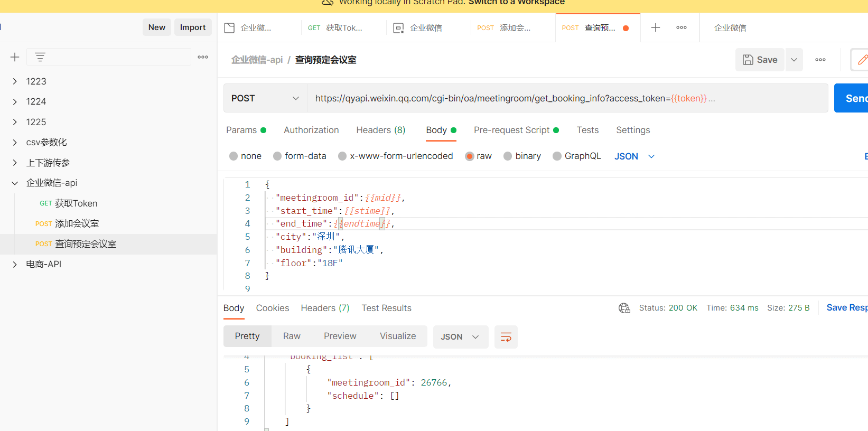This screenshot has width=868, height=431.
Task: Open new request tab with plus icon
Action: [656, 27]
